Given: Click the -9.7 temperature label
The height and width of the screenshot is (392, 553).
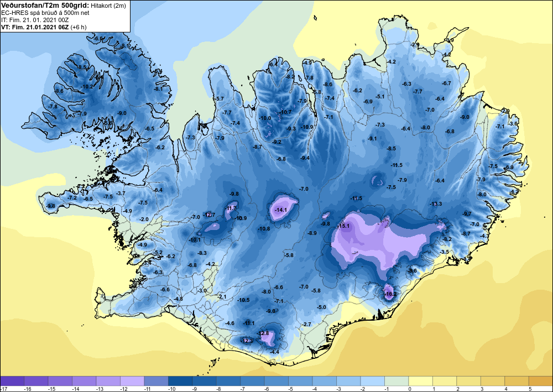Looking at the screenshot, I should coord(467,213).
